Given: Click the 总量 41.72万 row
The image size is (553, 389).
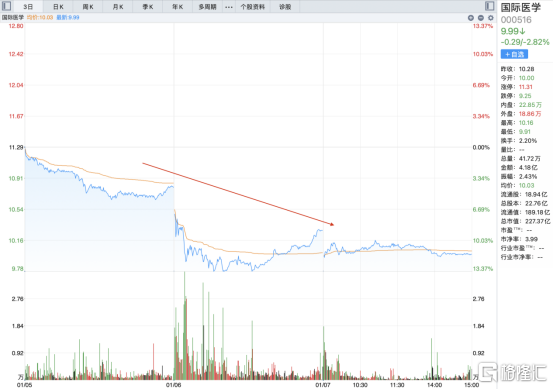Looking at the screenshot, I should click(x=521, y=159).
